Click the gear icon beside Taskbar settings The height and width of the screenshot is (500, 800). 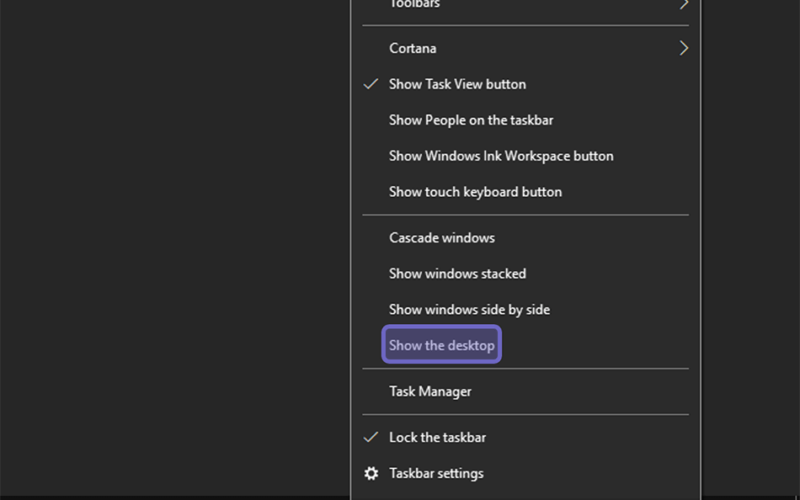pos(371,473)
